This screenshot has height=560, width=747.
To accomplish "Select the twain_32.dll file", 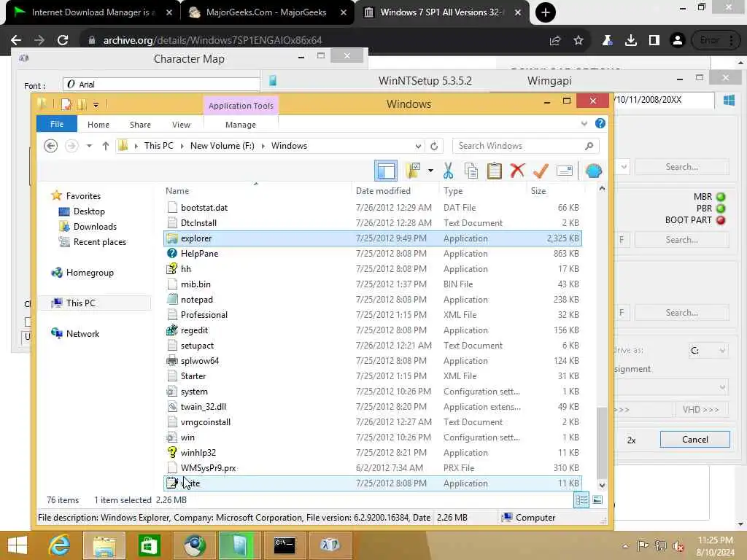I will 373,407.
